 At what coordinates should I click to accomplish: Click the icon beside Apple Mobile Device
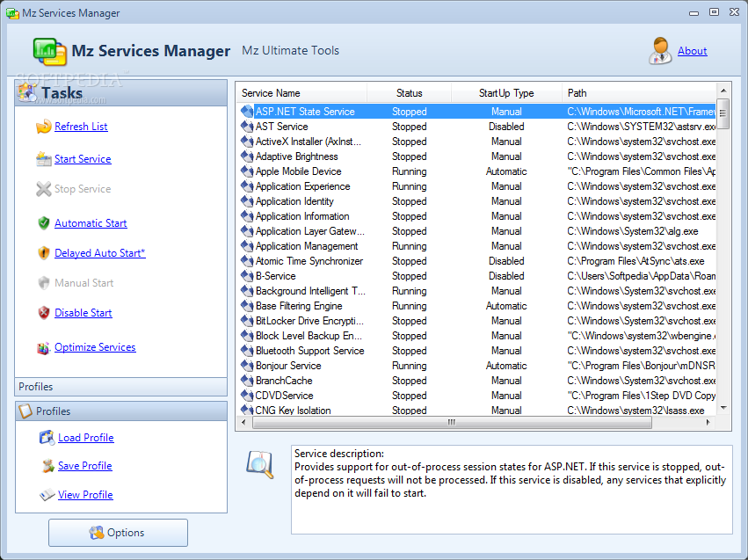click(x=247, y=171)
